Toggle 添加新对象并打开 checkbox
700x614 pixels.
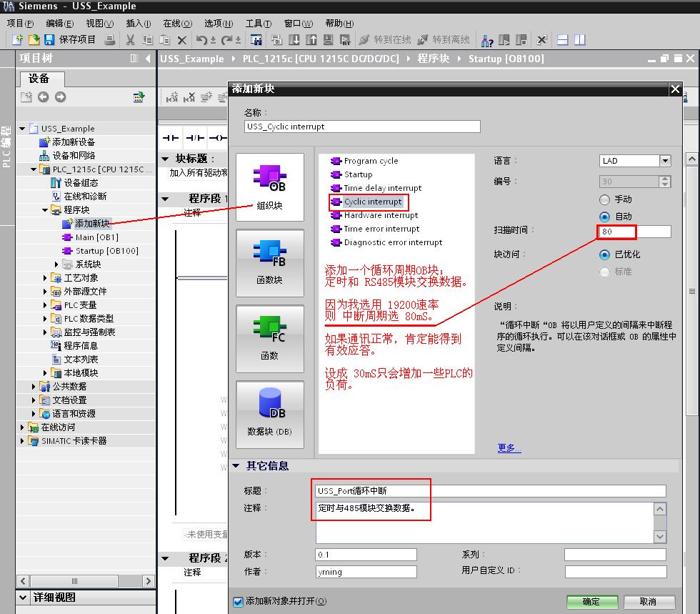point(238,601)
